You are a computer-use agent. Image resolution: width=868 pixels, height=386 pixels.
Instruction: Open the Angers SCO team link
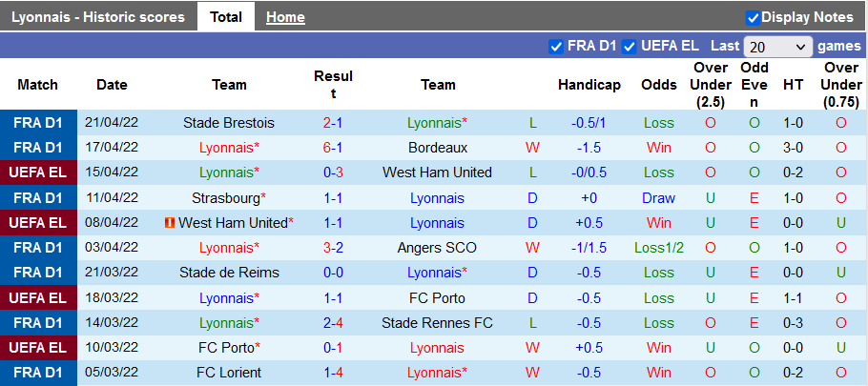pyautogui.click(x=437, y=248)
